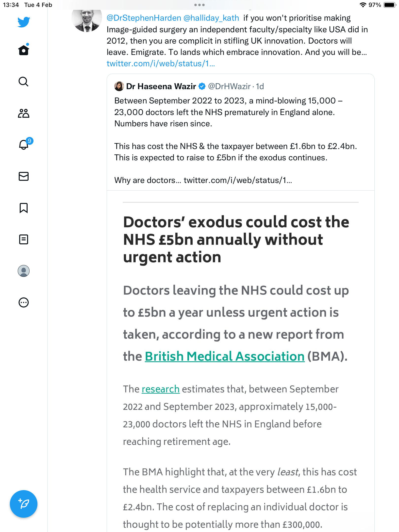This screenshot has width=399, height=532.
Task: Open the Search explore icon
Action: (x=24, y=82)
